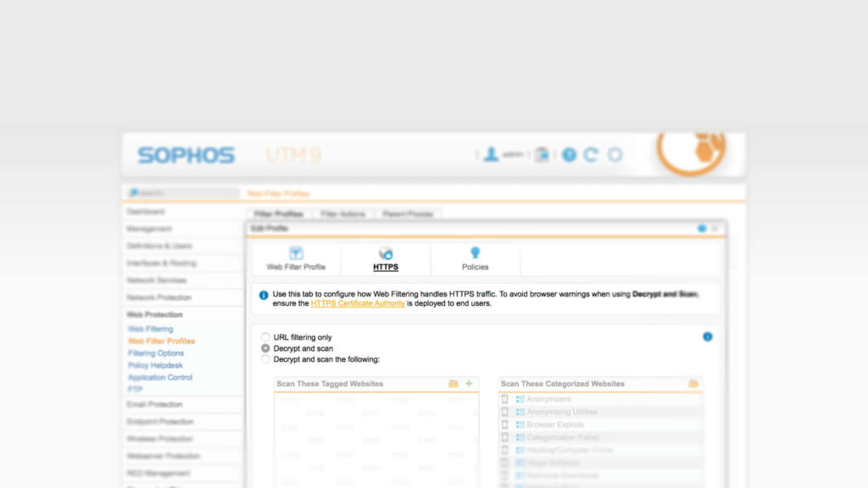Enable the Decrypt and scan option
The image size is (868, 488).
265,347
